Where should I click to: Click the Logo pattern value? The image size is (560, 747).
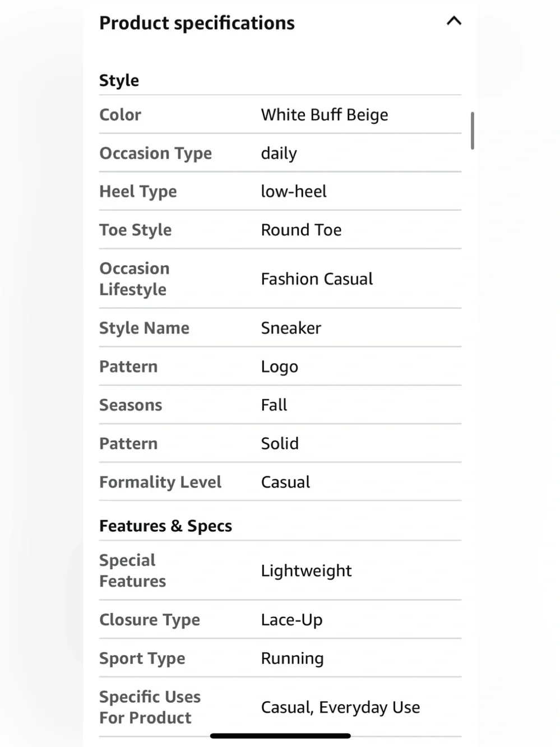pyautogui.click(x=280, y=366)
